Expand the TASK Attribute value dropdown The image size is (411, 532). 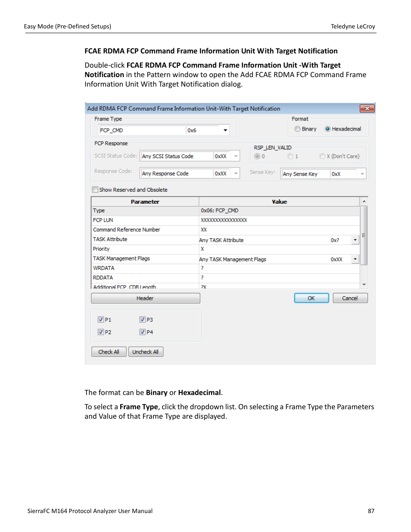coord(355,240)
